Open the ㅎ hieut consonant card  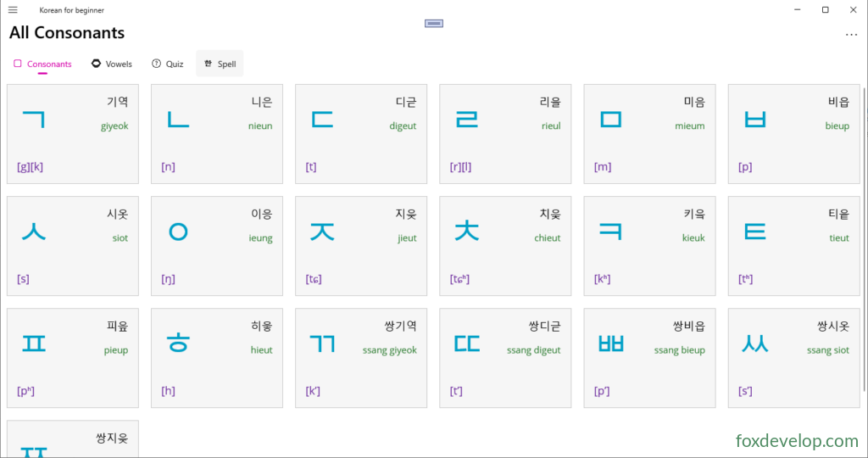(217, 358)
